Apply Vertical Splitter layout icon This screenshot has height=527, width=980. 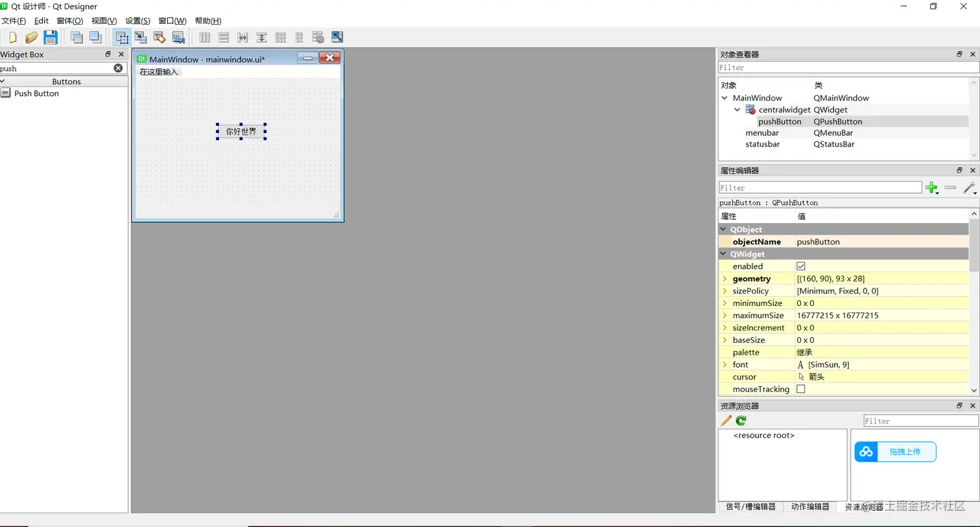(x=261, y=38)
